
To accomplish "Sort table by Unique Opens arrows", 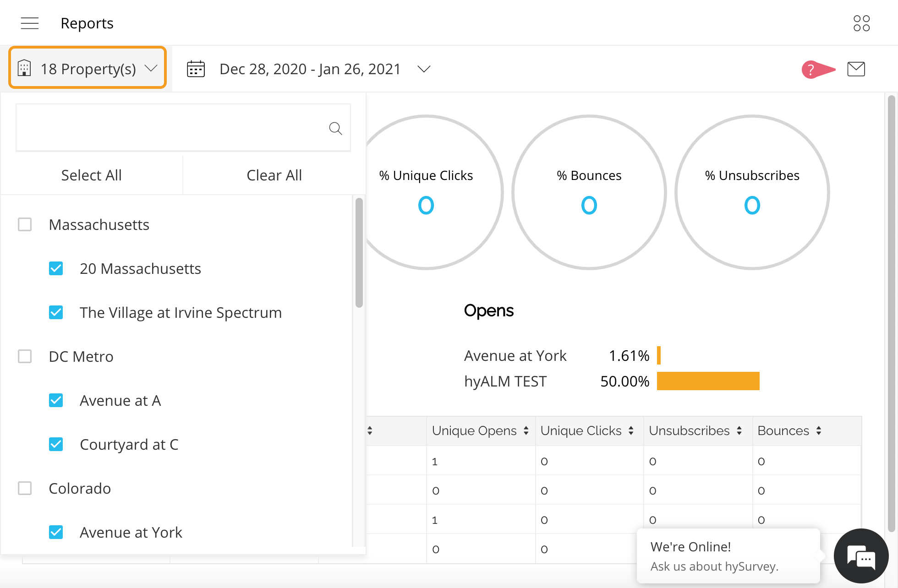I will [526, 430].
